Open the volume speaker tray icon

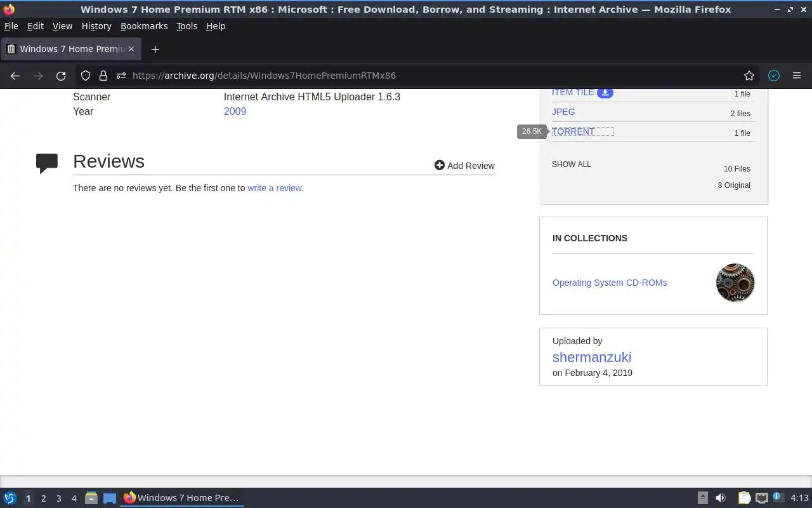721,498
